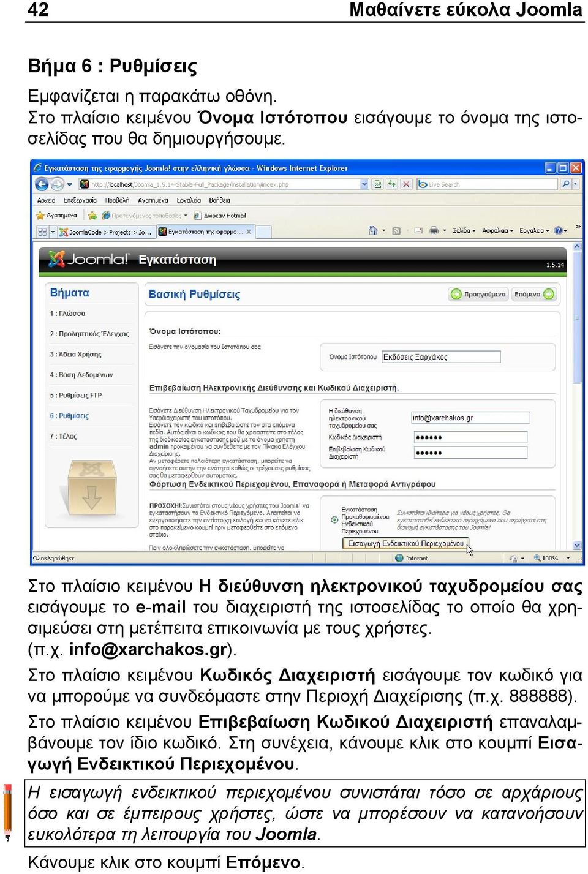This screenshot has height=874, width=588.
Task: Open the zoom level dropdown arrow
Action: pyautogui.click(x=568, y=558)
